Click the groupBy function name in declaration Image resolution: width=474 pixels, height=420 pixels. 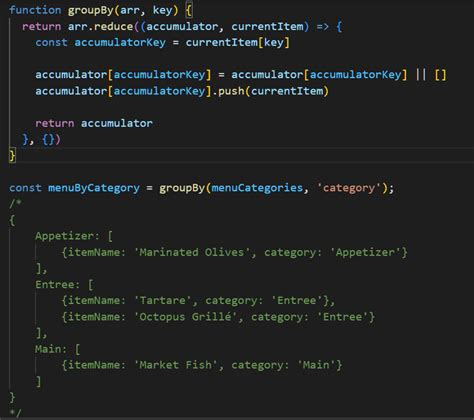click(x=91, y=10)
